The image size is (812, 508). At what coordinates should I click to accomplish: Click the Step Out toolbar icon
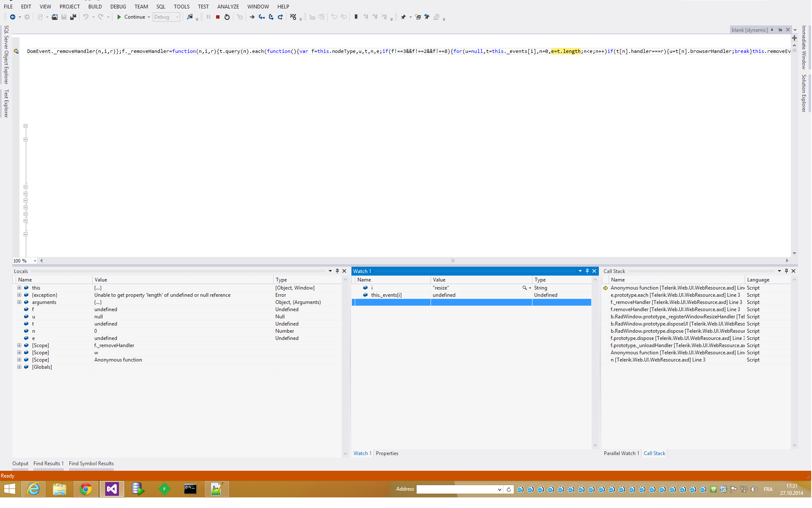click(280, 17)
